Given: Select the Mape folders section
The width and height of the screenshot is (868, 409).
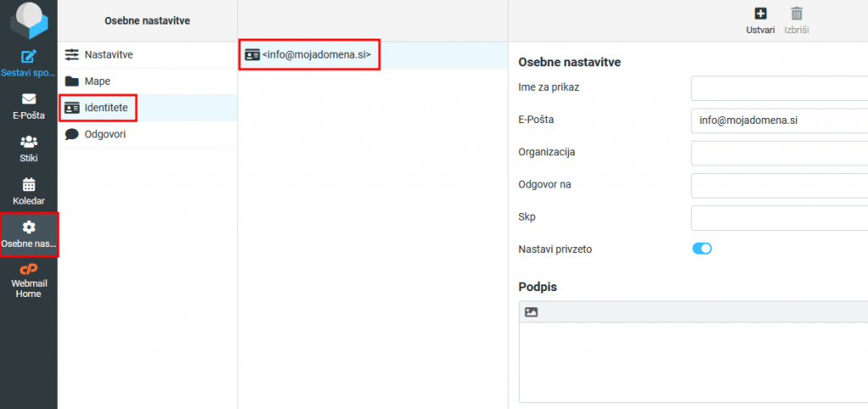Looking at the screenshot, I should tap(97, 81).
